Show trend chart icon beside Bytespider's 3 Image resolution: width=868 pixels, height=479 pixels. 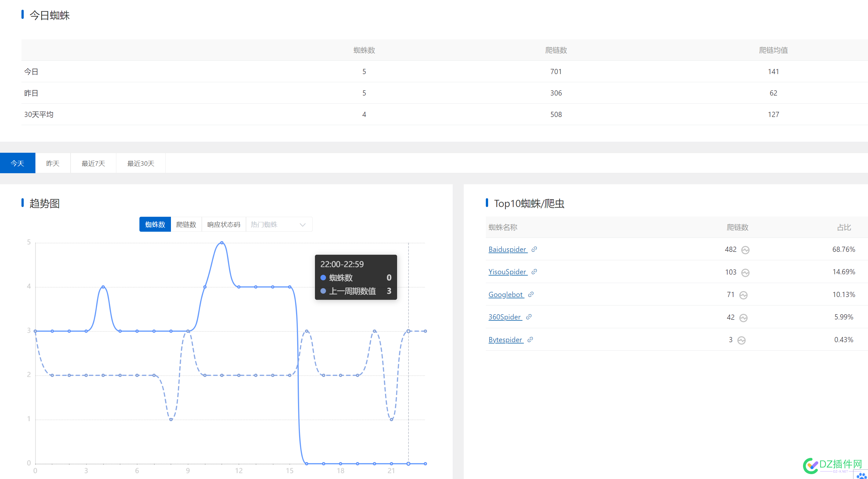(741, 340)
